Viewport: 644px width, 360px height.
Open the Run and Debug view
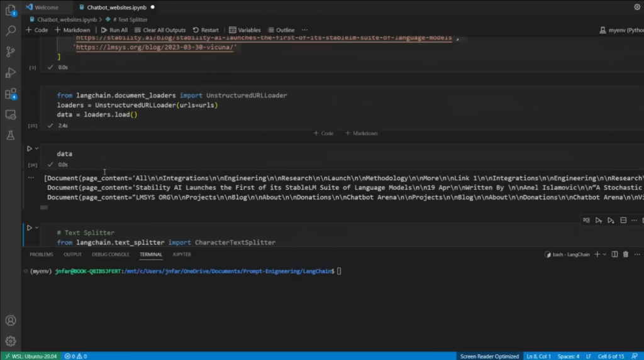click(x=10, y=73)
